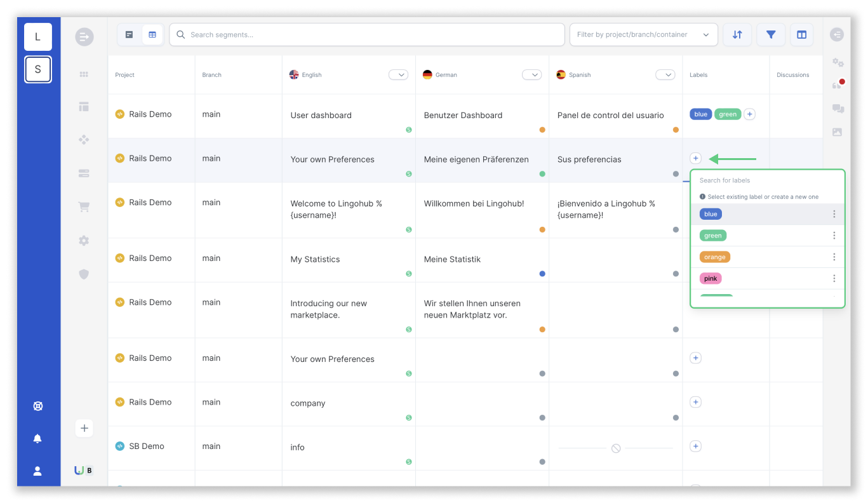This screenshot has width=868, height=503.
Task: Open the apps grid icon
Action: 84,74
